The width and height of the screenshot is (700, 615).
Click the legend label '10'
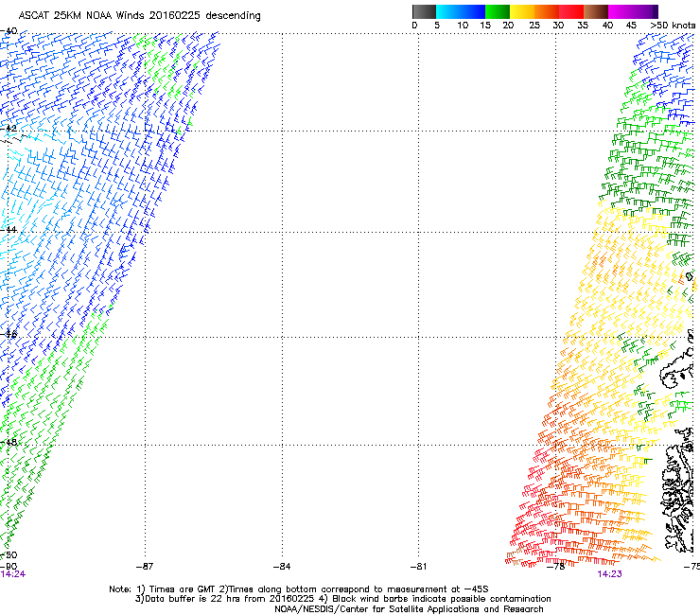tap(463, 26)
